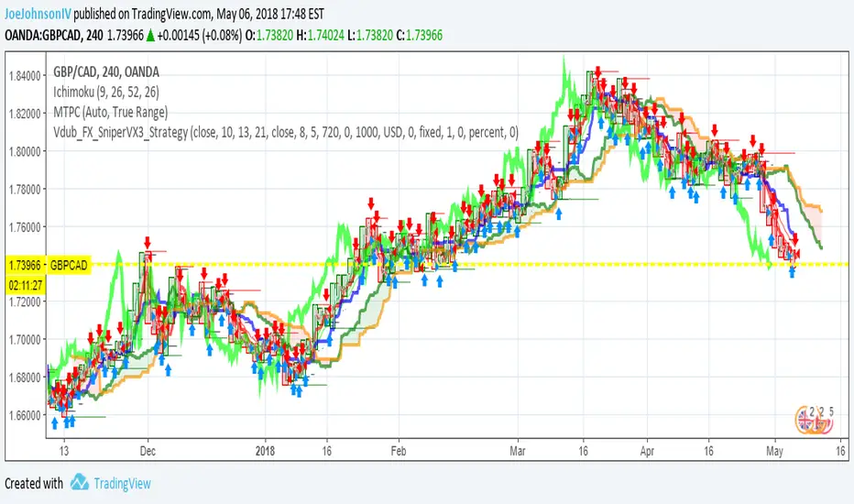Click the OANDA:GBPCAD, 240 symbol header

[x=54, y=36]
